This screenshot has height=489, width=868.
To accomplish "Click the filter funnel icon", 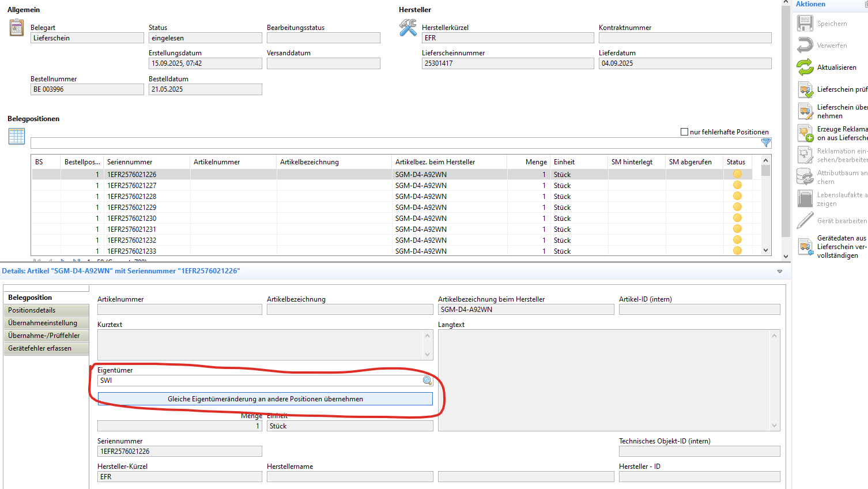I will click(765, 142).
